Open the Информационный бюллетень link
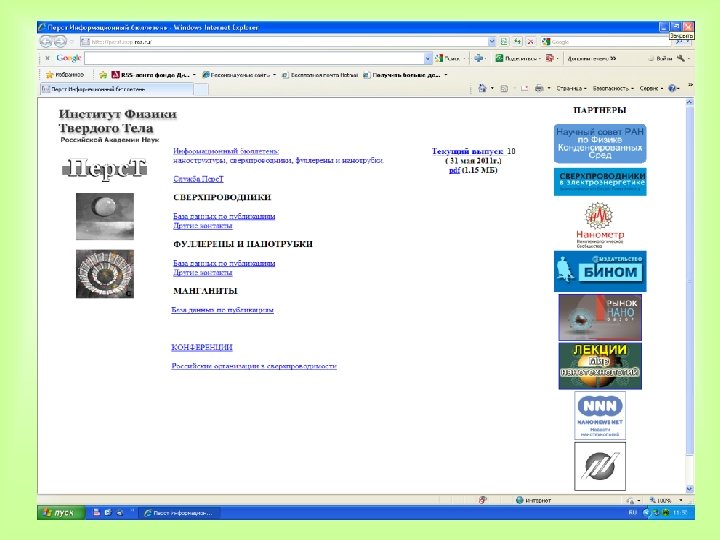This screenshot has width=720, height=540. pyautogui.click(x=226, y=151)
